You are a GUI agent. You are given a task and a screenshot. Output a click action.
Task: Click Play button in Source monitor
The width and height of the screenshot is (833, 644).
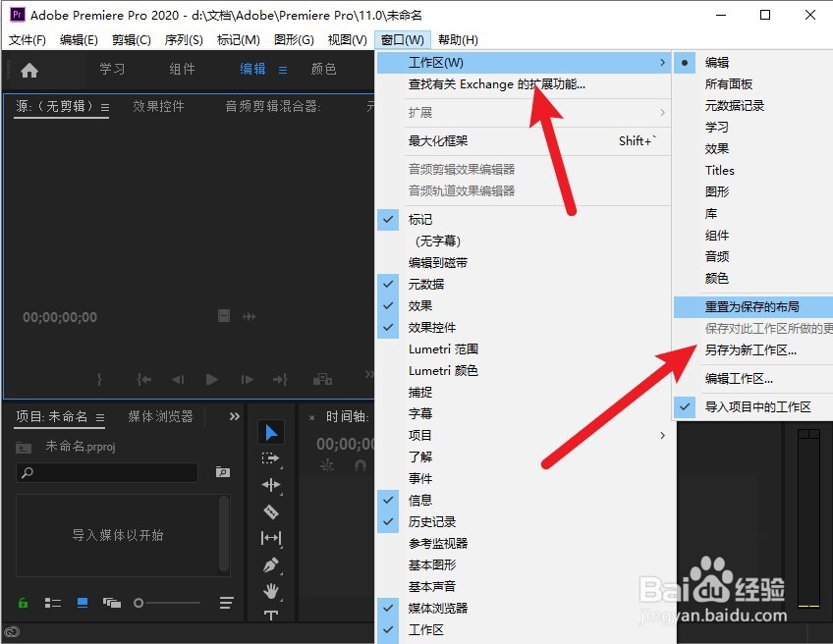pyautogui.click(x=211, y=379)
